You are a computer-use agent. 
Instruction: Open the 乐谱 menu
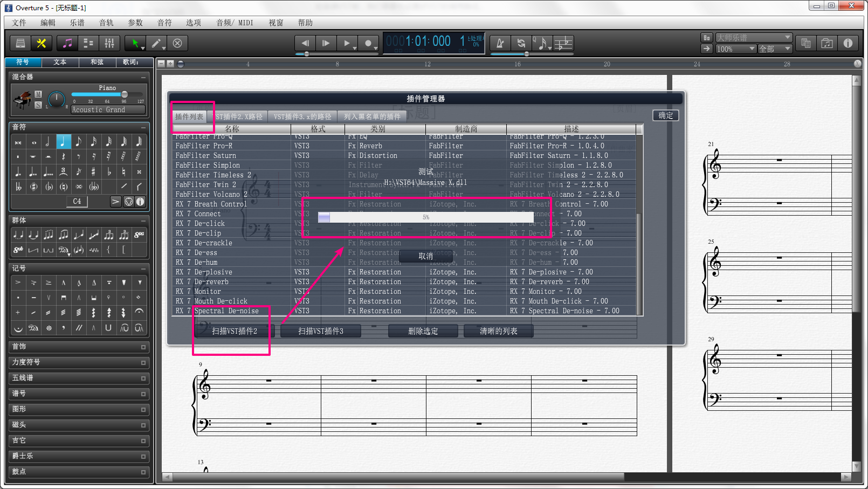click(x=77, y=23)
